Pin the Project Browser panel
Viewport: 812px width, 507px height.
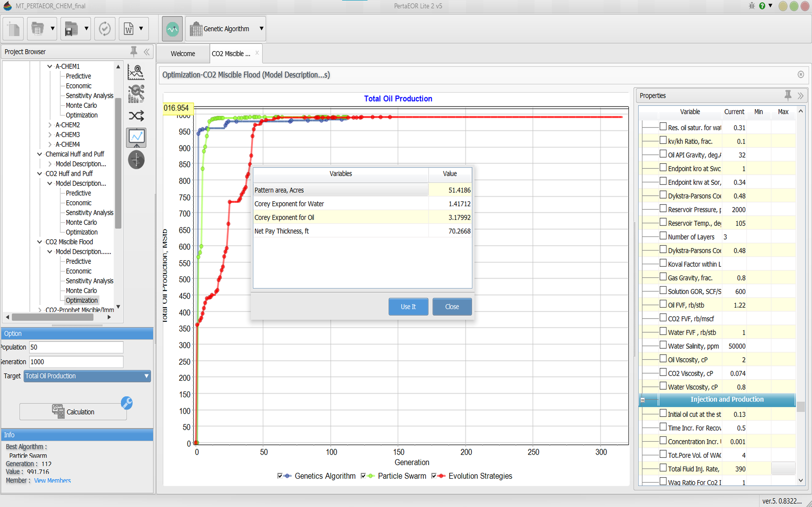[x=134, y=52]
